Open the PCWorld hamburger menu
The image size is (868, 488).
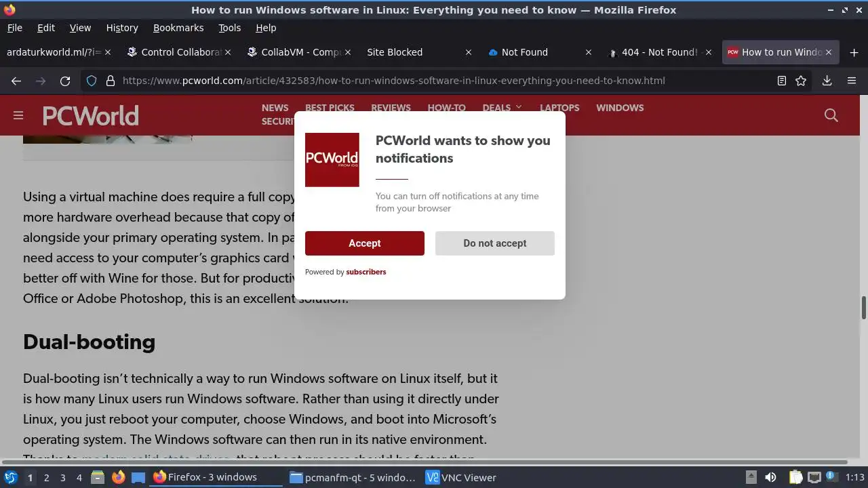[18, 115]
